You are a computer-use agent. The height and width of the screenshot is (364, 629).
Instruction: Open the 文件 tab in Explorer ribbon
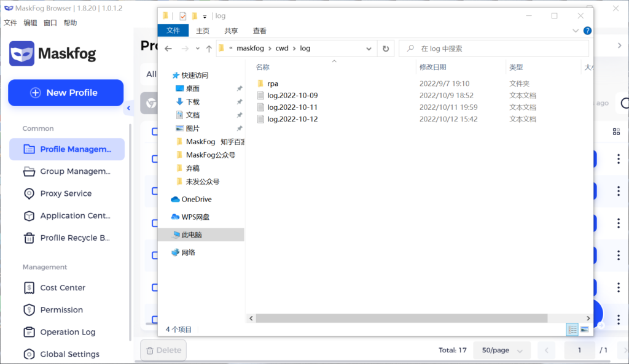(x=173, y=31)
